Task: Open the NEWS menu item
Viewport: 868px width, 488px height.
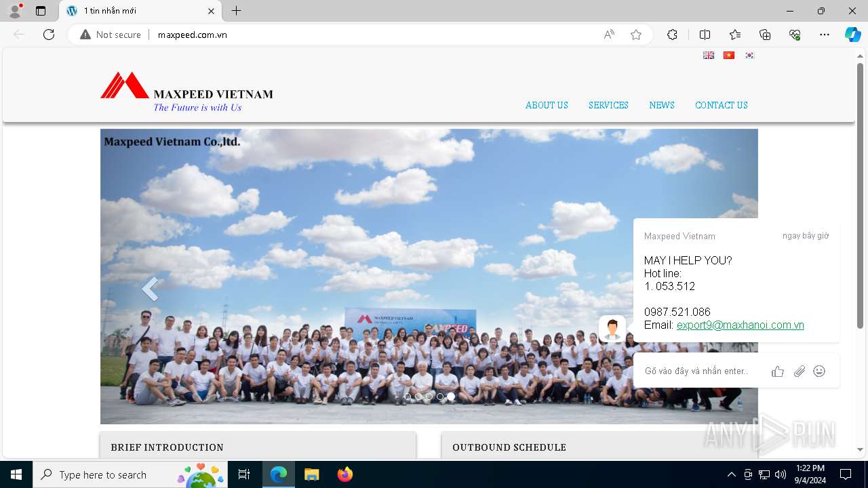Action: (662, 105)
